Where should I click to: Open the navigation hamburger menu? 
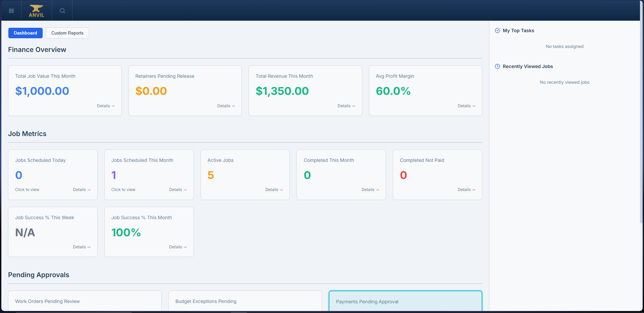(11, 10)
